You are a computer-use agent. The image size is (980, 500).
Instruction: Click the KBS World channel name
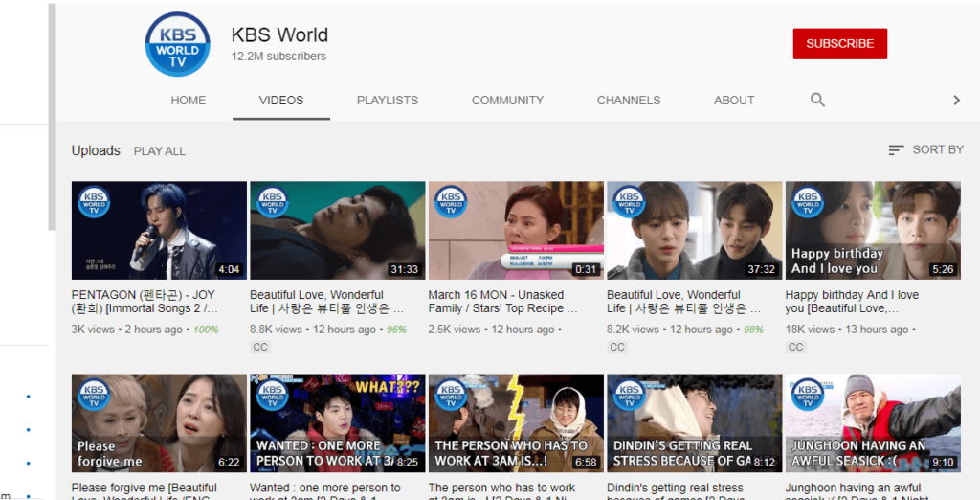pyautogui.click(x=279, y=35)
